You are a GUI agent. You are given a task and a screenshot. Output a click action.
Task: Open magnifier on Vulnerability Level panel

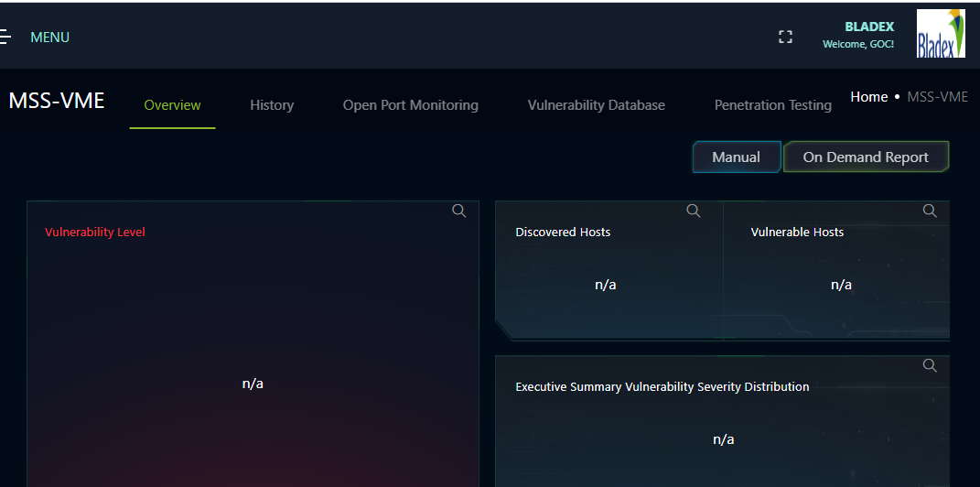point(459,211)
